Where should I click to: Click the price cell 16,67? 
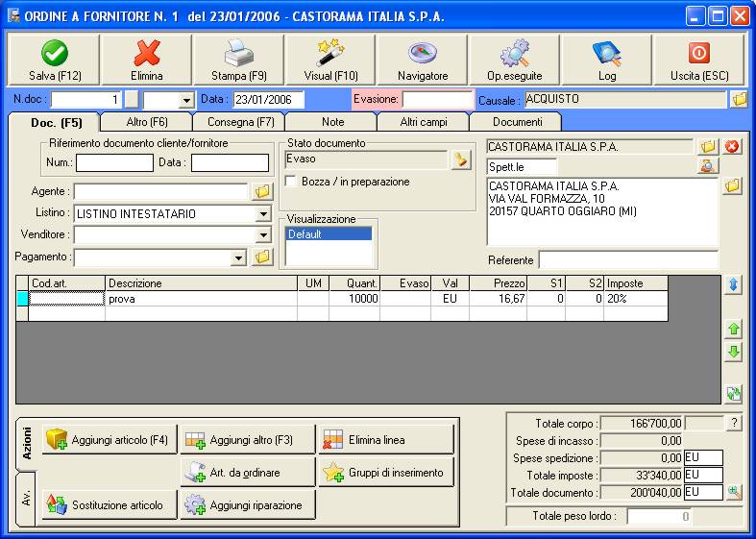click(498, 299)
